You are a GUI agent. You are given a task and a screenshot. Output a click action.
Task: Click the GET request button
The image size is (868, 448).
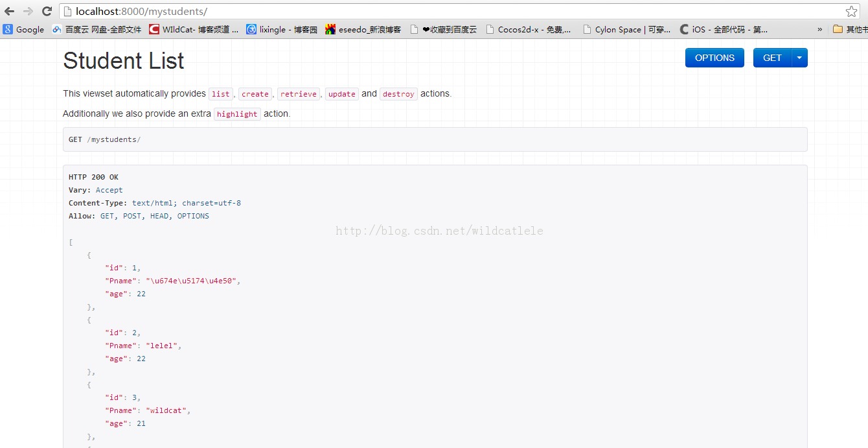tap(772, 58)
